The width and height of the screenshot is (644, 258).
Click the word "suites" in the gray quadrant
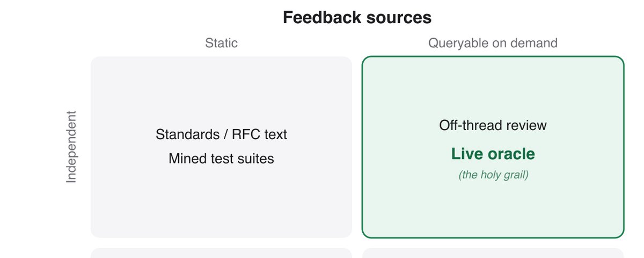coord(256,159)
